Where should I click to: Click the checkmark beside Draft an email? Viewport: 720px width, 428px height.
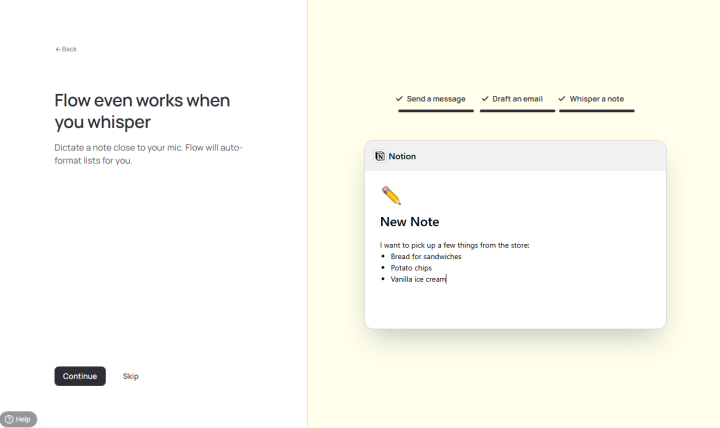tap(485, 99)
